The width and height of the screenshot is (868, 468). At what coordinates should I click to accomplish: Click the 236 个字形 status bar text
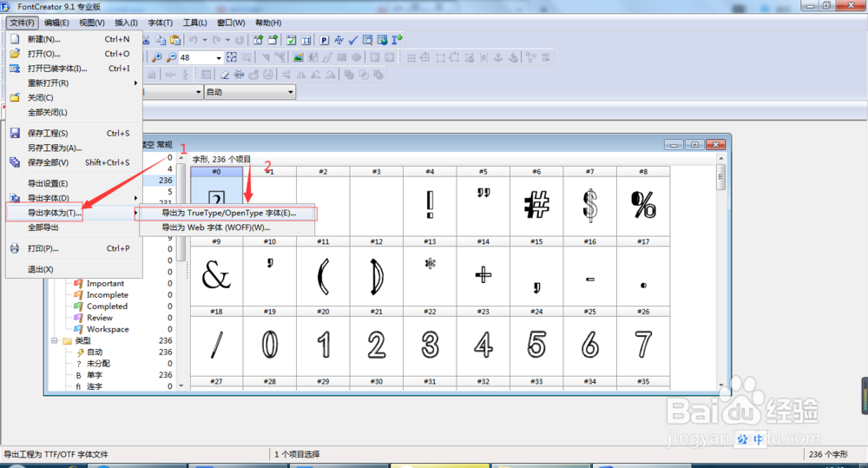coord(828,454)
